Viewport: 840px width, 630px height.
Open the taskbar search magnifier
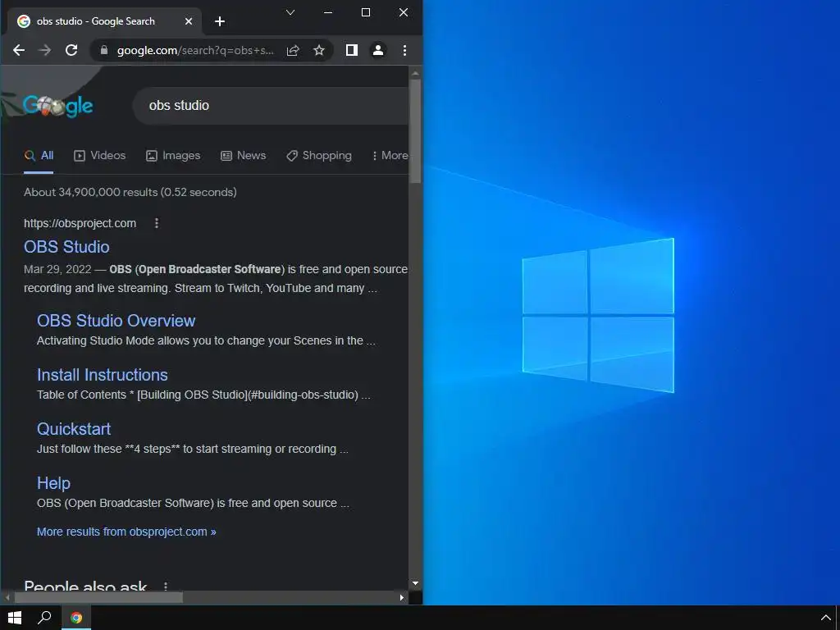[x=44, y=618]
